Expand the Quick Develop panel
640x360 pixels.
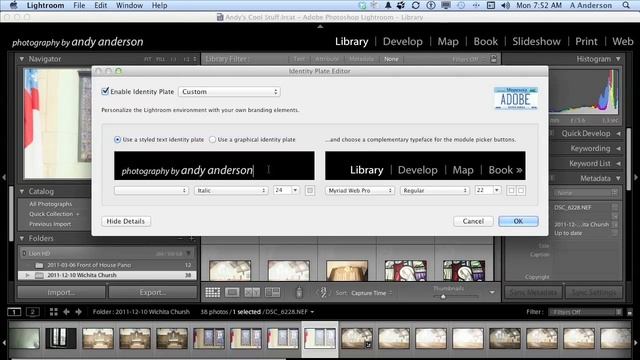pos(618,133)
